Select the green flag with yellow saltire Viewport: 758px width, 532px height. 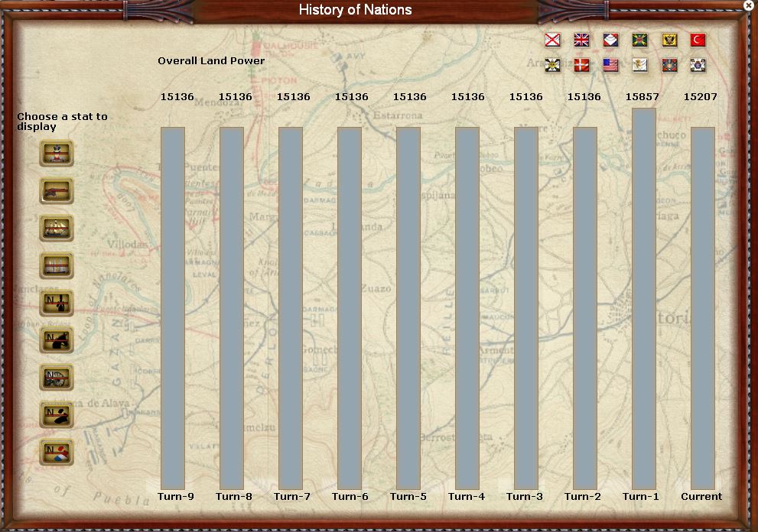(639, 40)
